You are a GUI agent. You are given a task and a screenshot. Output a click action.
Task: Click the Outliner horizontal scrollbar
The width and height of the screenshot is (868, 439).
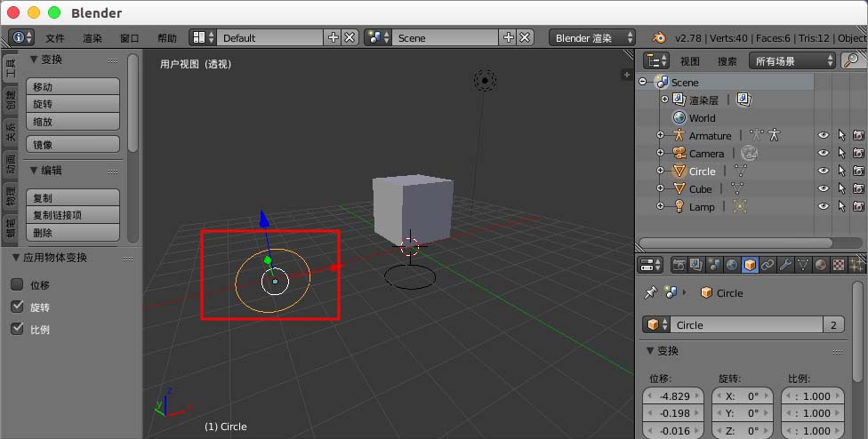pos(735,243)
